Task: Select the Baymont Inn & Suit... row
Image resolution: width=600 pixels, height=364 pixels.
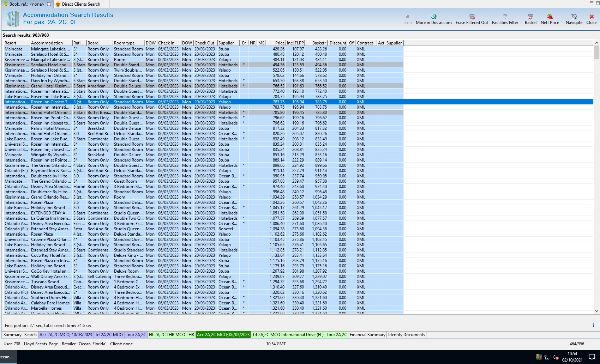Action: pos(203,171)
